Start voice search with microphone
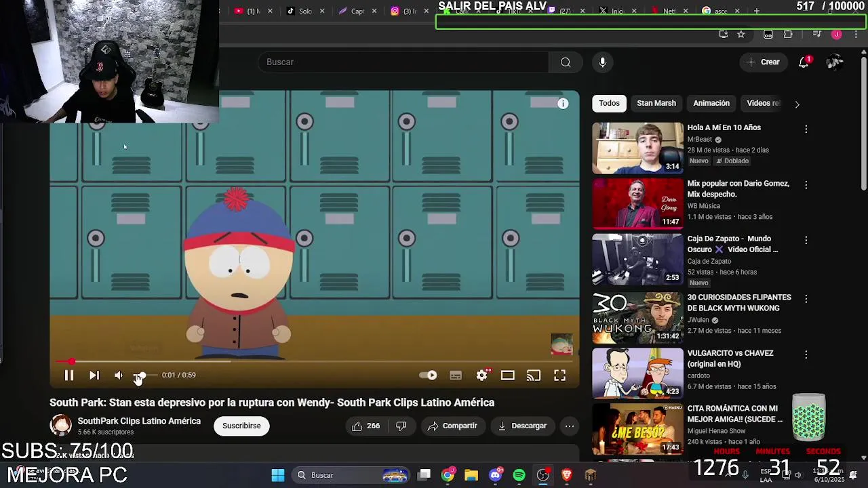868x488 pixels. tap(602, 62)
